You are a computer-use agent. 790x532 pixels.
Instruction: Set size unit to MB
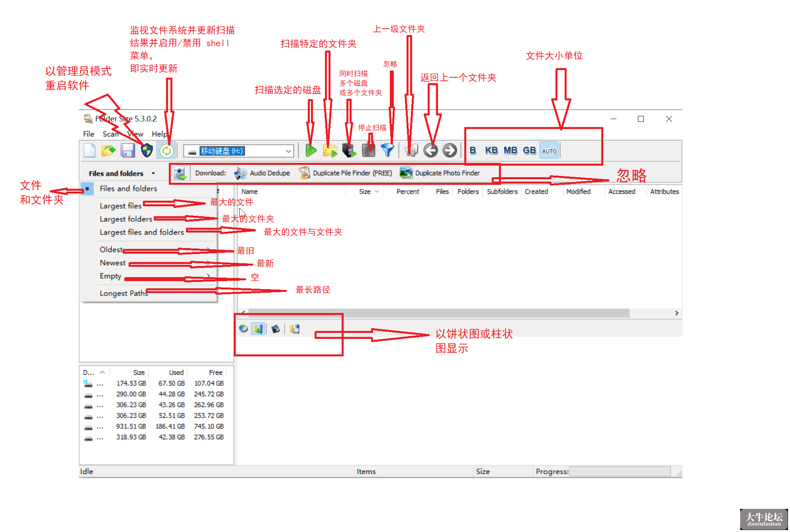pyautogui.click(x=510, y=151)
